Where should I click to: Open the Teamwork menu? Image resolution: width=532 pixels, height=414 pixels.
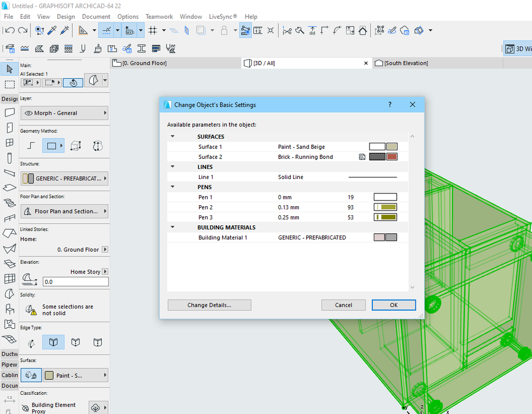159,17
